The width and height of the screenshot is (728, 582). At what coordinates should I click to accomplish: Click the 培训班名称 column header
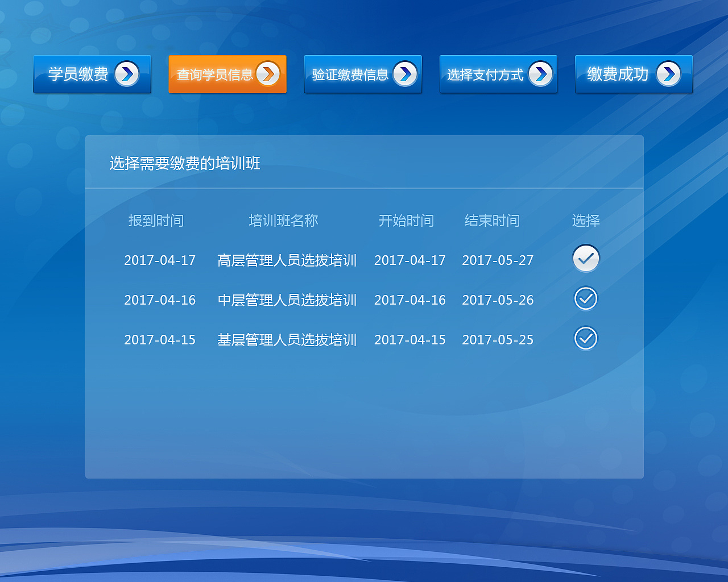(x=283, y=221)
